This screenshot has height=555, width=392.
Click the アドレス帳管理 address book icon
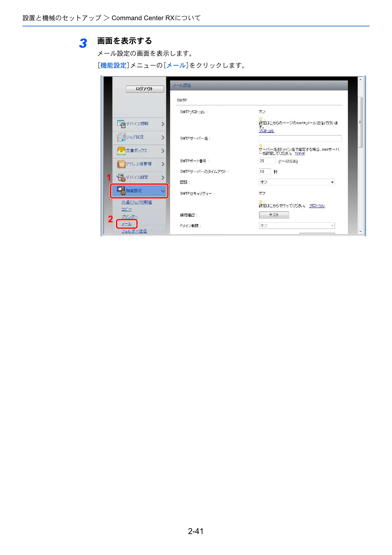point(121,164)
